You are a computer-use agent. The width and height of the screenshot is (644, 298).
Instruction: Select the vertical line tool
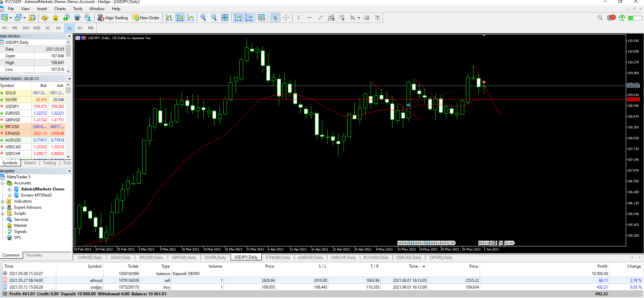[299, 18]
